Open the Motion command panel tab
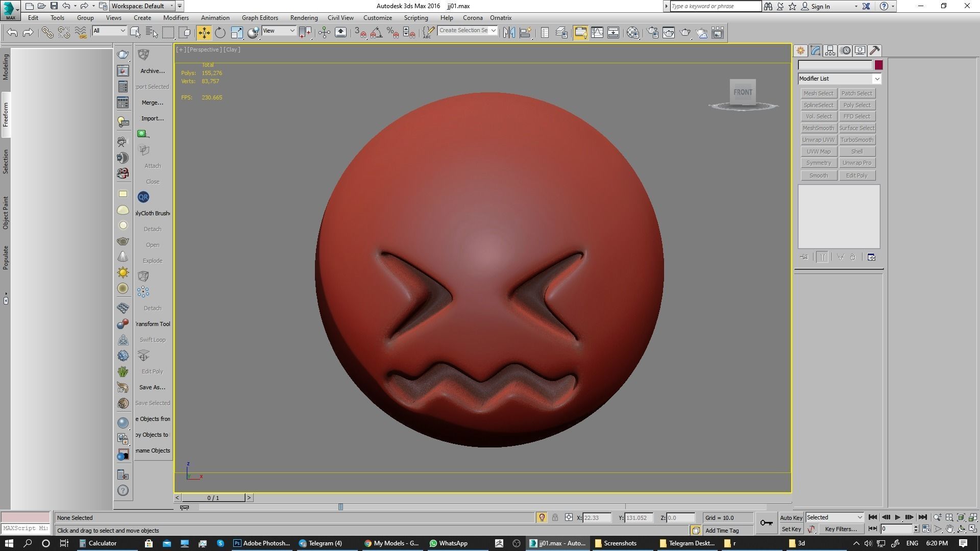Image resolution: width=980 pixels, height=551 pixels. (x=845, y=51)
